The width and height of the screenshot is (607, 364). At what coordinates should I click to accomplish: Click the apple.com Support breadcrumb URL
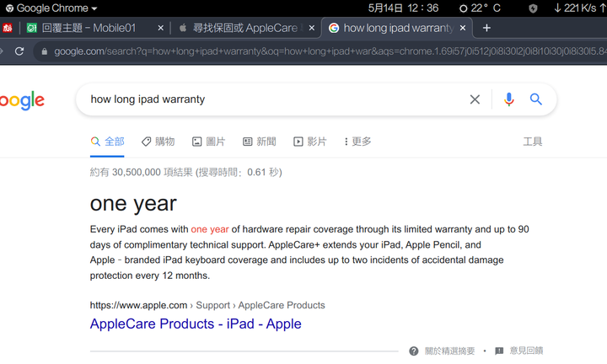[x=207, y=305]
